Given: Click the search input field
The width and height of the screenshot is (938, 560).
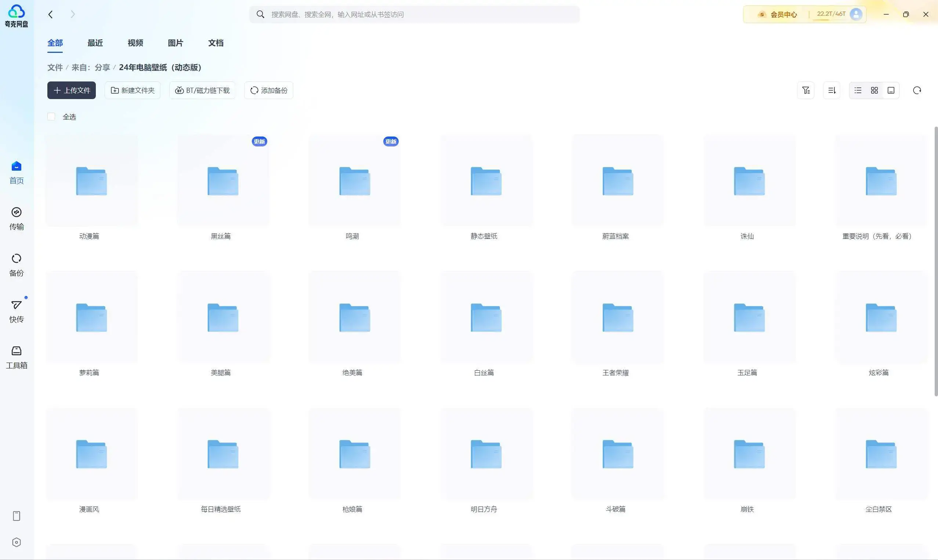Looking at the screenshot, I should click(x=415, y=14).
